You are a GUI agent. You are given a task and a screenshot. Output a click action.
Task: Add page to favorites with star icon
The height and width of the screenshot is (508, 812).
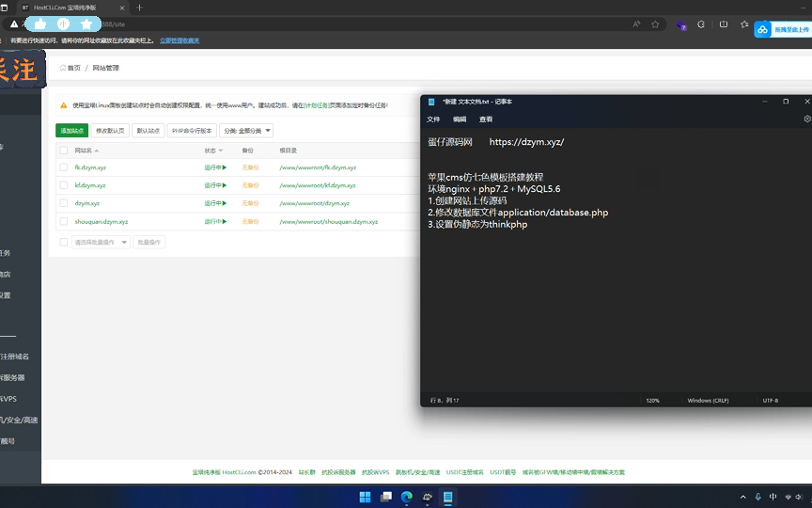pyautogui.click(x=655, y=24)
